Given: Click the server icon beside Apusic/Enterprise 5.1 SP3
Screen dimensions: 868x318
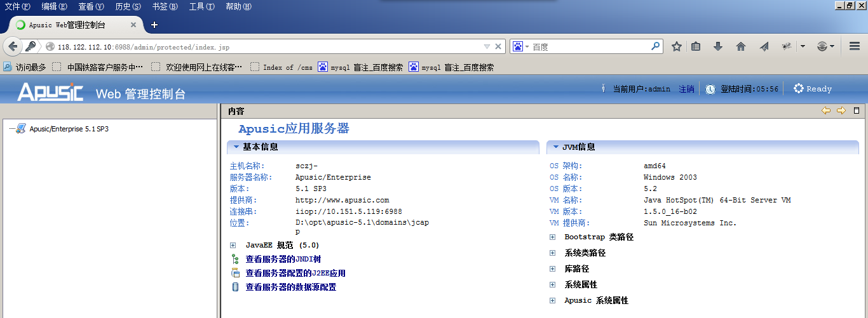Looking at the screenshot, I should coord(21,128).
